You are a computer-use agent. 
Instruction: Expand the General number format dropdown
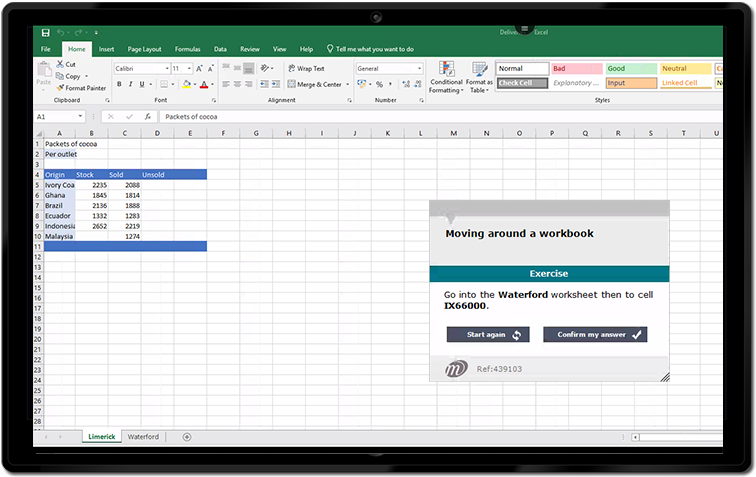click(x=419, y=69)
